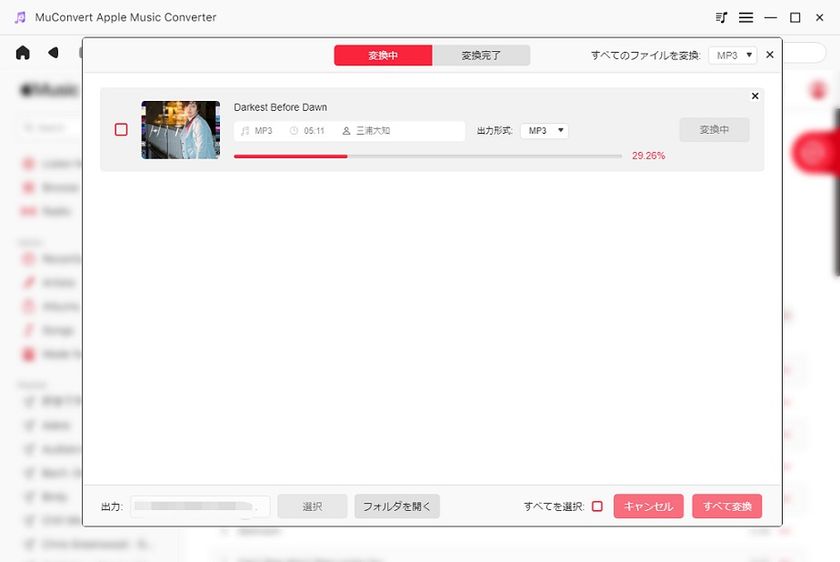Click the フォルダを開く button

(x=397, y=506)
